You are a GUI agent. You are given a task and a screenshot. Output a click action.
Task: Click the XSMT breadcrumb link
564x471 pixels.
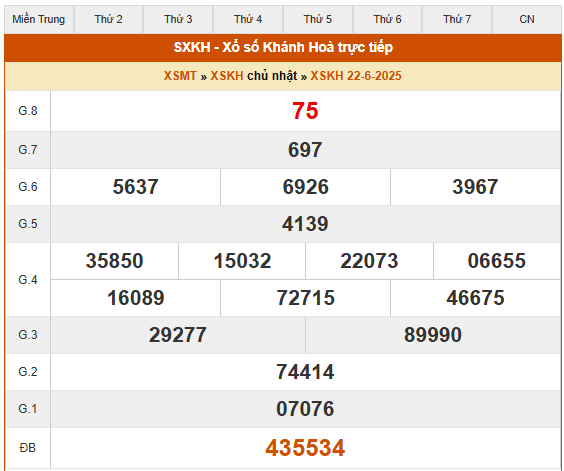pyautogui.click(x=180, y=76)
